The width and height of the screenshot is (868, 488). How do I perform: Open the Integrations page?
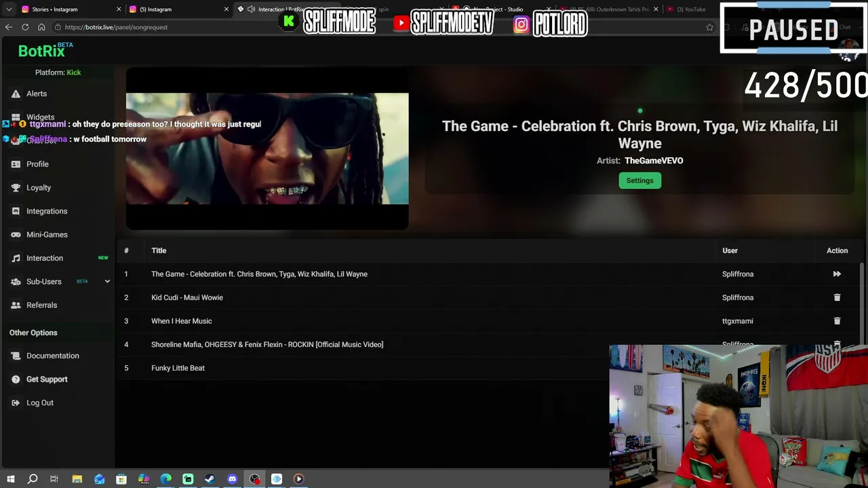[47, 211]
